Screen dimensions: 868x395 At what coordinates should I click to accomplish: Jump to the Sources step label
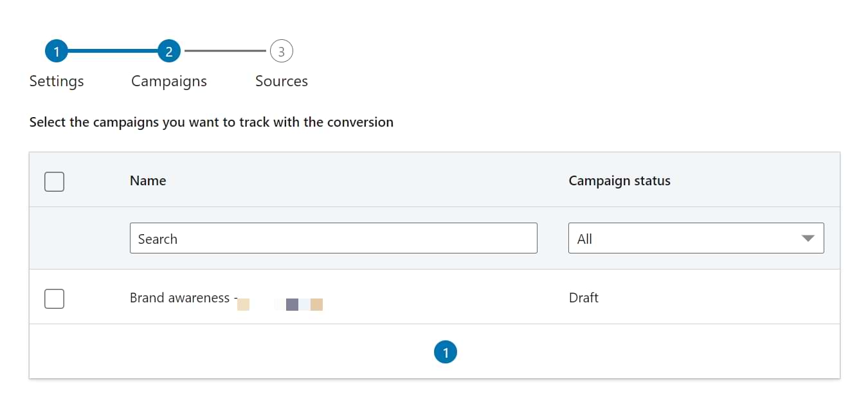(282, 81)
